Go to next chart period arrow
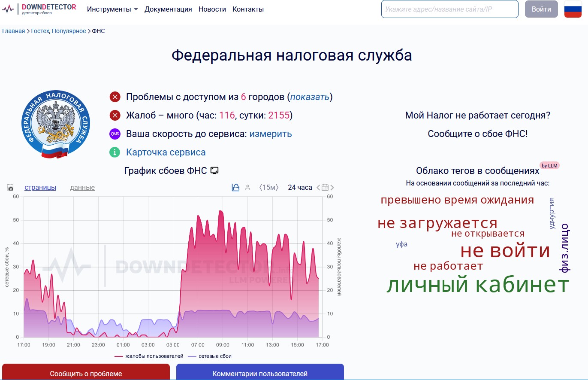 coord(332,188)
